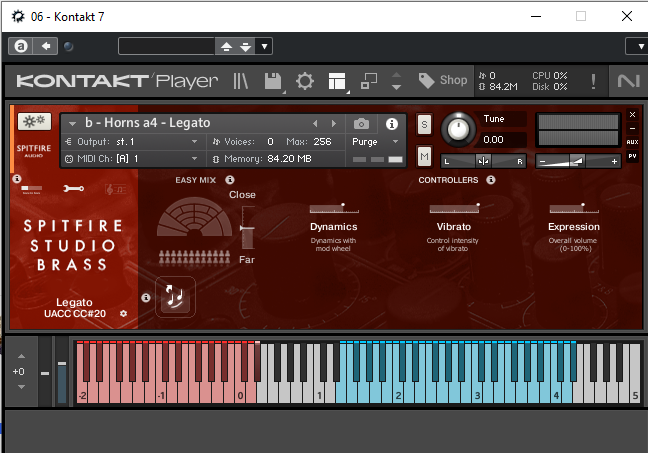The height and width of the screenshot is (453, 648).
Task: Click the articulation info icon beside notes
Action: 145,297
